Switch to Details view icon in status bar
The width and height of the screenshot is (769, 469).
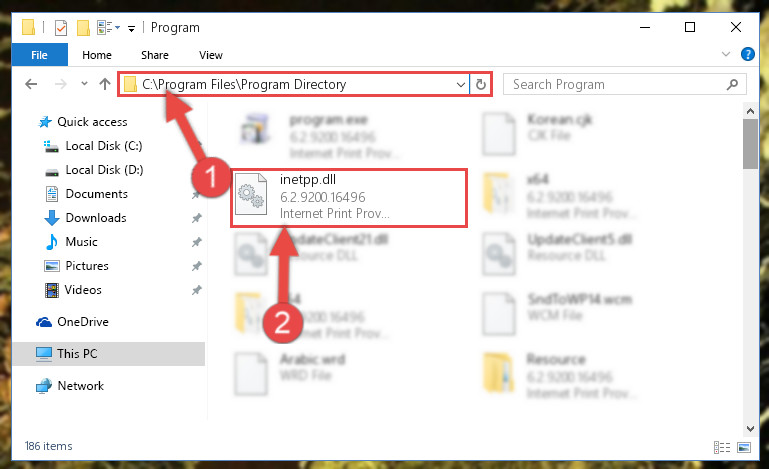(721, 447)
